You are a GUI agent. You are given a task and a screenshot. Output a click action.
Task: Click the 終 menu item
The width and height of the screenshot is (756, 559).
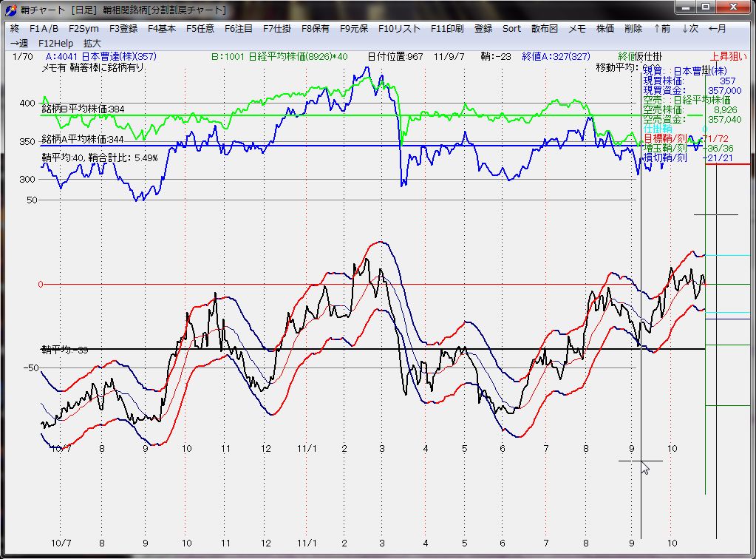[x=15, y=28]
